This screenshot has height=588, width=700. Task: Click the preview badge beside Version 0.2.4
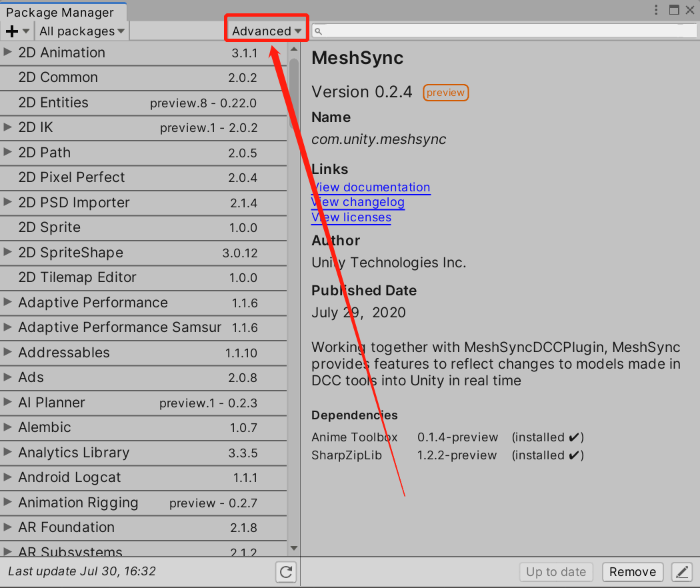[x=445, y=93]
